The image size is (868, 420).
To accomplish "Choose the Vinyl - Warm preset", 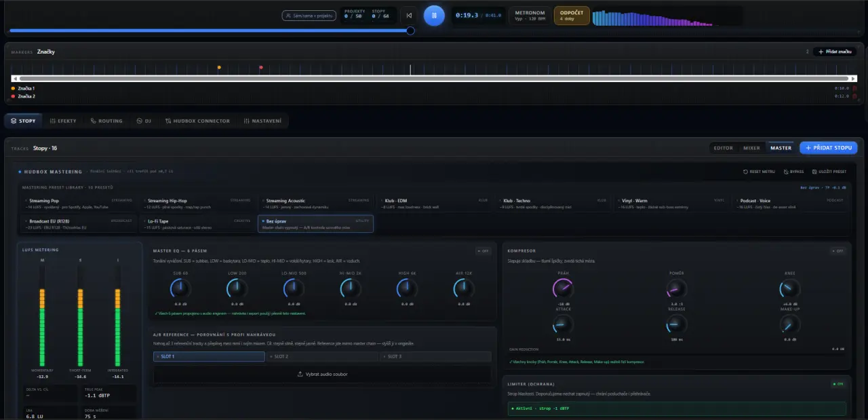I will pyautogui.click(x=670, y=204).
